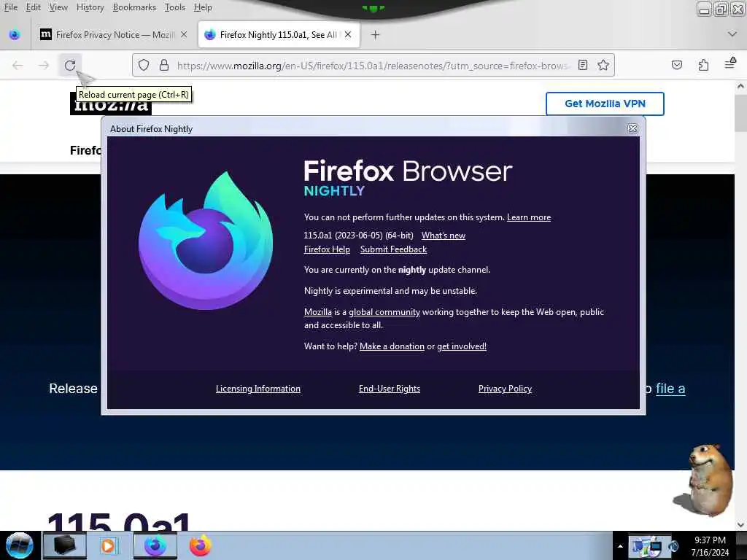Switch to Firefox Privacy Notice tab
Screen dimensions: 747x560
[x=115, y=35]
